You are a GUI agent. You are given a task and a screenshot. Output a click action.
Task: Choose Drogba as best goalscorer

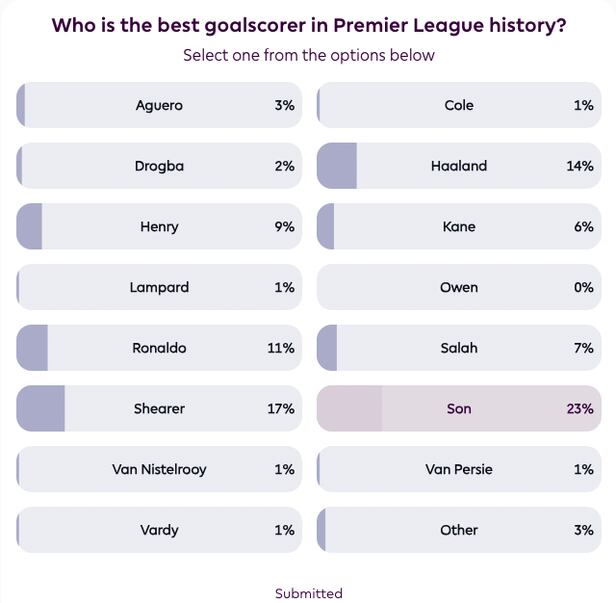[x=159, y=166]
